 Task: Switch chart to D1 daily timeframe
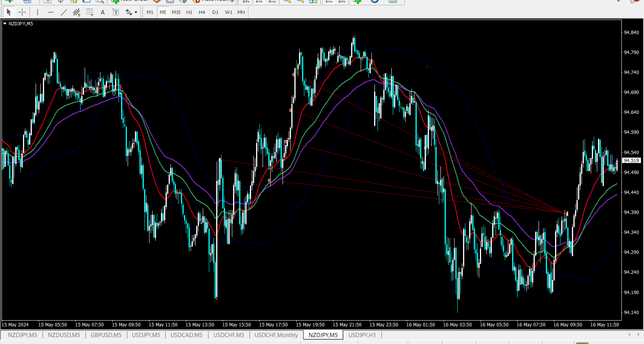point(215,12)
